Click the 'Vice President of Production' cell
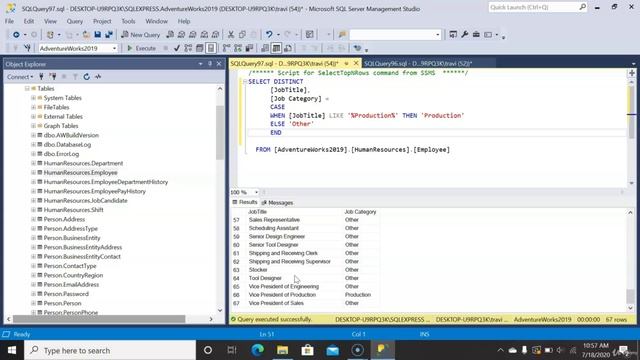 click(282, 295)
